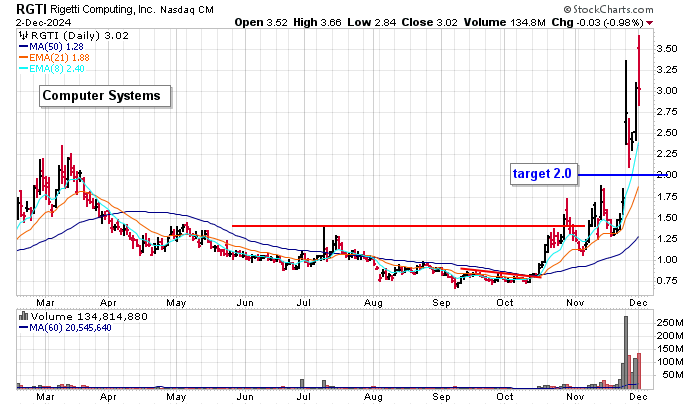Click the 'target 2.0' annotation label
Screen dimensions: 700x405
(x=544, y=174)
